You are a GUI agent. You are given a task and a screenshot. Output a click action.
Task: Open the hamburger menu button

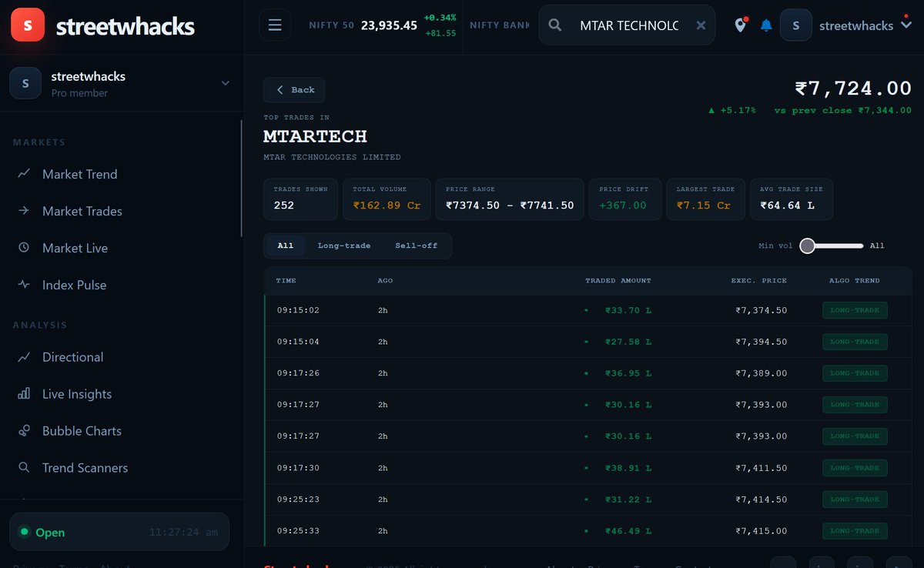[x=275, y=25]
